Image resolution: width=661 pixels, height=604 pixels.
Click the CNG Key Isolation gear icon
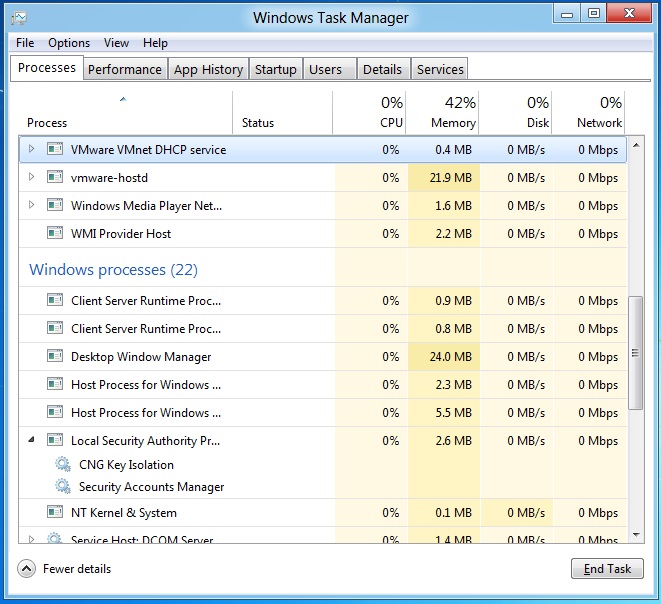[x=63, y=464]
